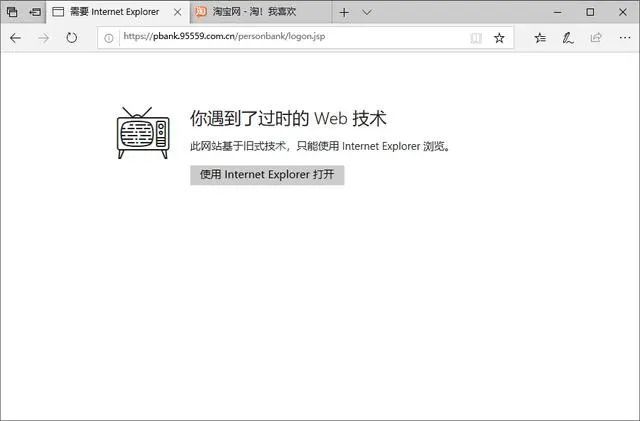Image resolution: width=640 pixels, height=421 pixels.
Task: Open reading view book icon
Action: [x=476, y=38]
